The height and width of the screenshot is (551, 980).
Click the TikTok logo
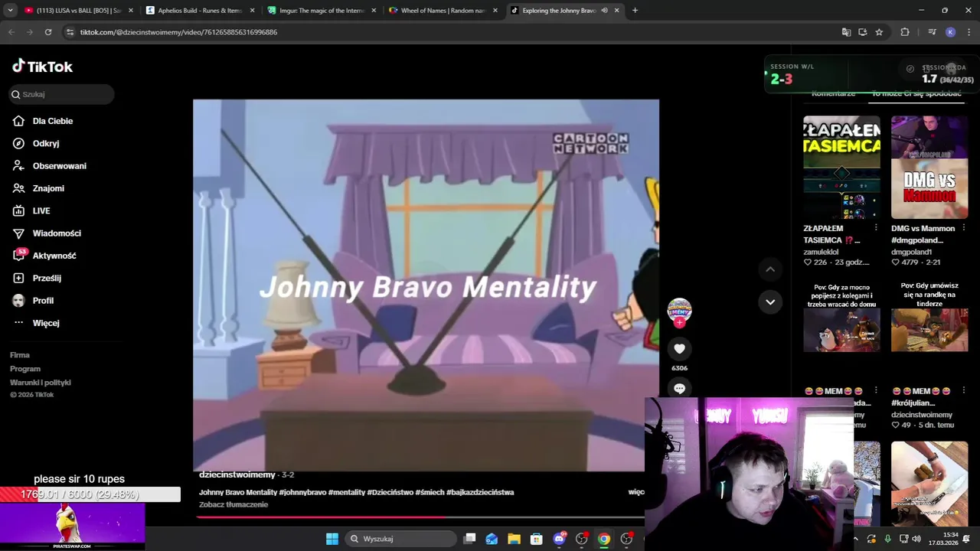pyautogui.click(x=42, y=67)
